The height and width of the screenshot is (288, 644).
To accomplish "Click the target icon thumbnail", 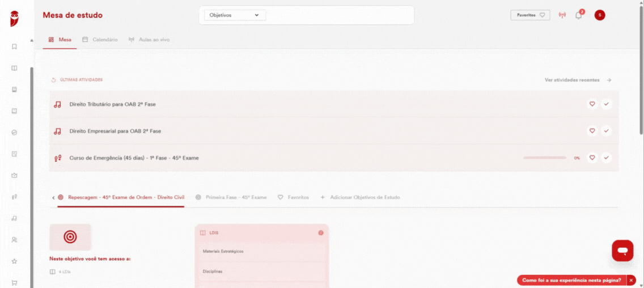I will [70, 237].
